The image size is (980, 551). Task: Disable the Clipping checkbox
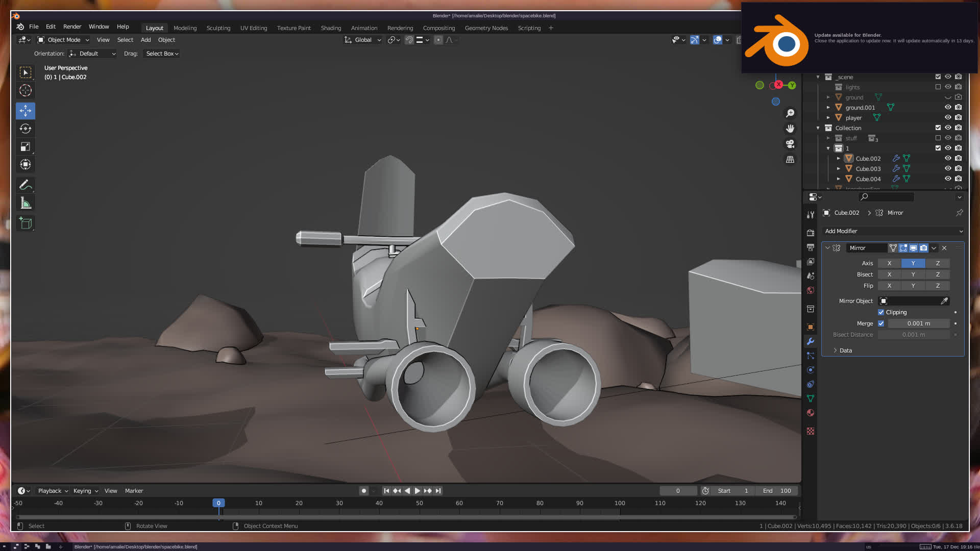881,312
